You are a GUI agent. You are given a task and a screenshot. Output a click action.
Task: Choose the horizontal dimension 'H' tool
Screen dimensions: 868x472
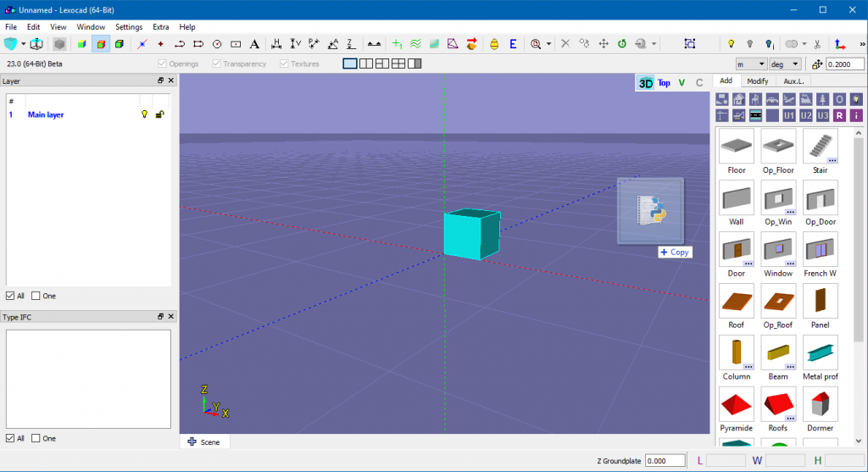[x=276, y=44]
